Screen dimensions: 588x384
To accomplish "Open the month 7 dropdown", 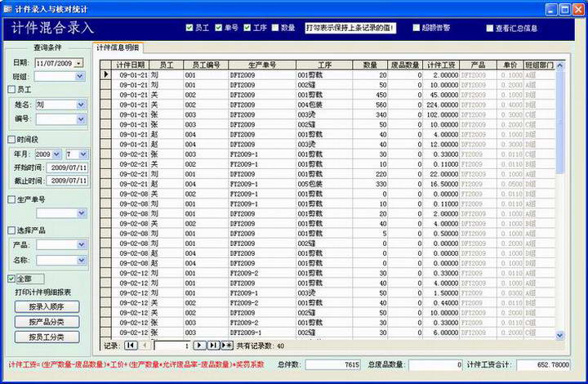I will 83,154.
